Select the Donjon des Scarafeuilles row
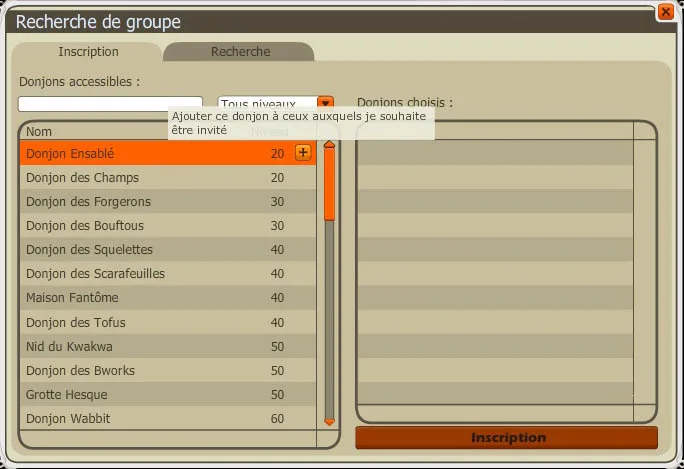 tap(168, 273)
